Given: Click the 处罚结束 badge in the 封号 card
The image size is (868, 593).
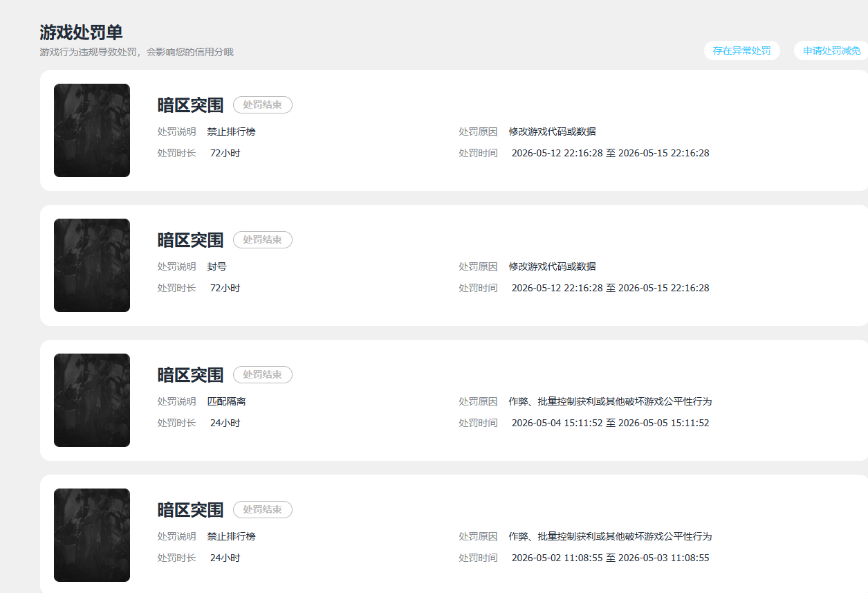Looking at the screenshot, I should coord(263,240).
